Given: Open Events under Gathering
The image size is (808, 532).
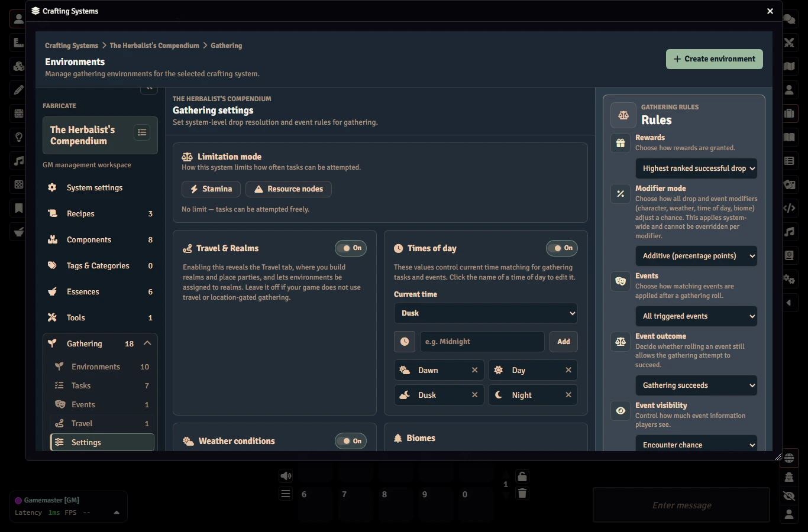Looking at the screenshot, I should coord(102,404).
